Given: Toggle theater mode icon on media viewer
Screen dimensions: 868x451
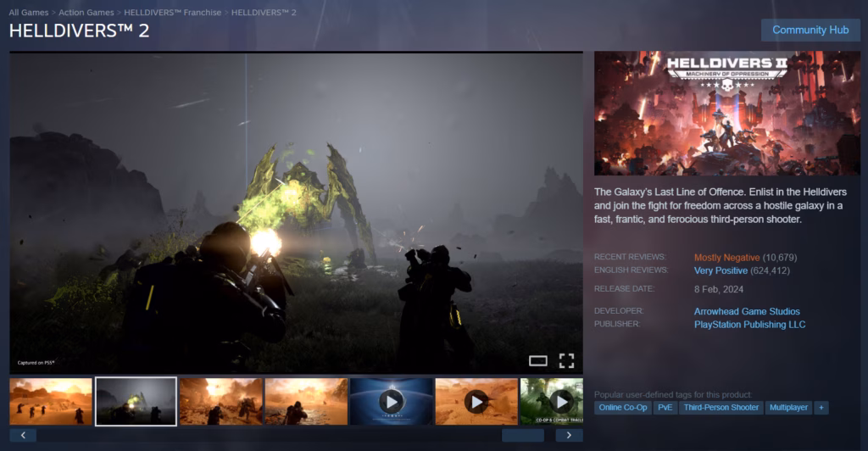Looking at the screenshot, I should point(537,361).
